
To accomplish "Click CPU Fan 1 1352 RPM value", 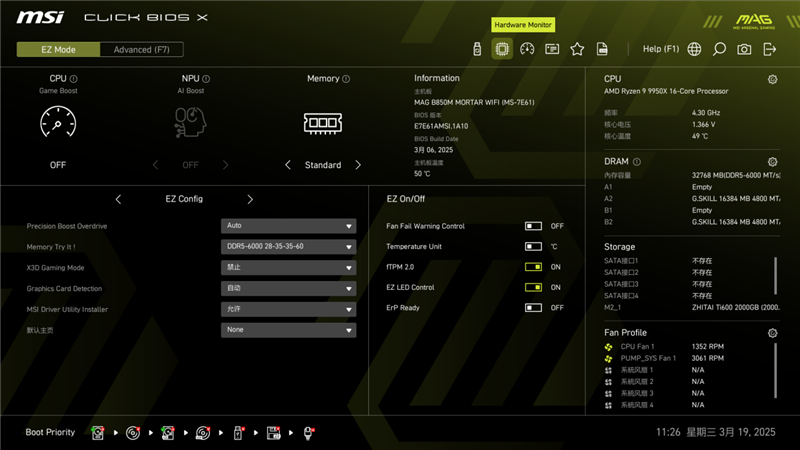I will click(x=708, y=347).
